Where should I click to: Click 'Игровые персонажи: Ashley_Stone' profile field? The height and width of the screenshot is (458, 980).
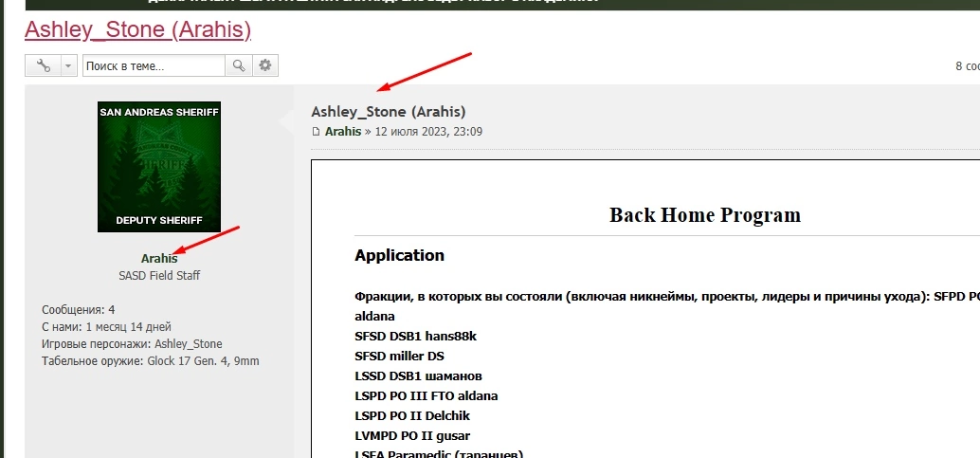click(x=132, y=344)
